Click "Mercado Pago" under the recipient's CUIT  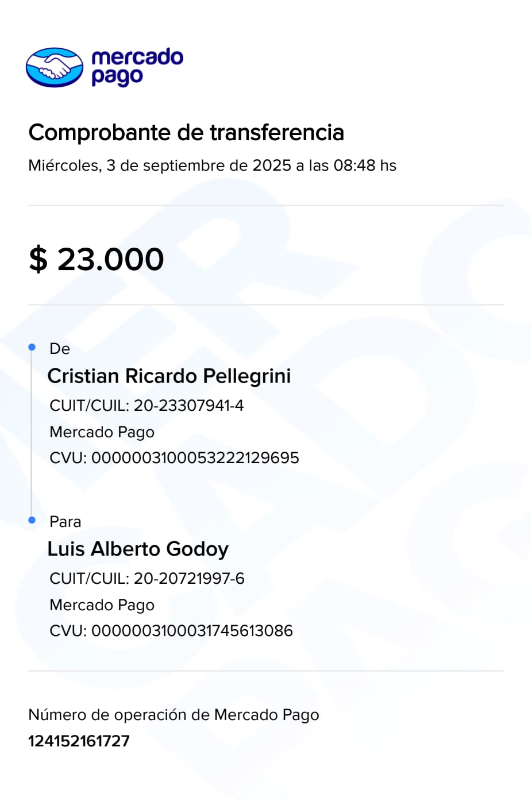click(x=102, y=605)
